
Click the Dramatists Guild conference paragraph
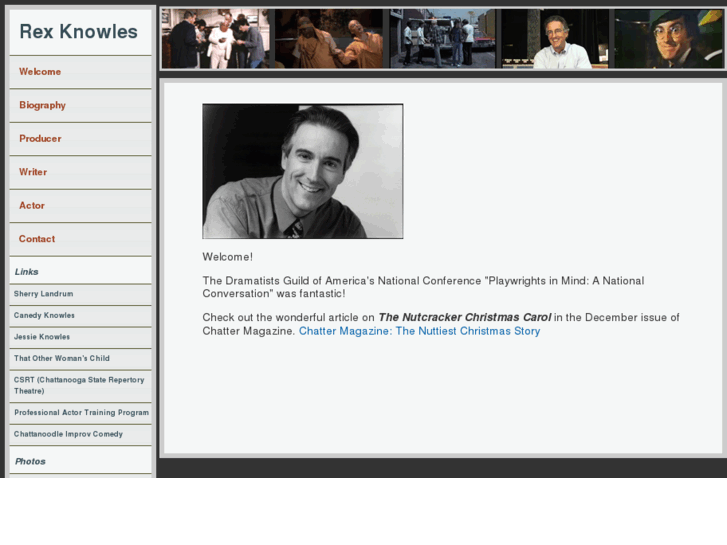pos(423,287)
